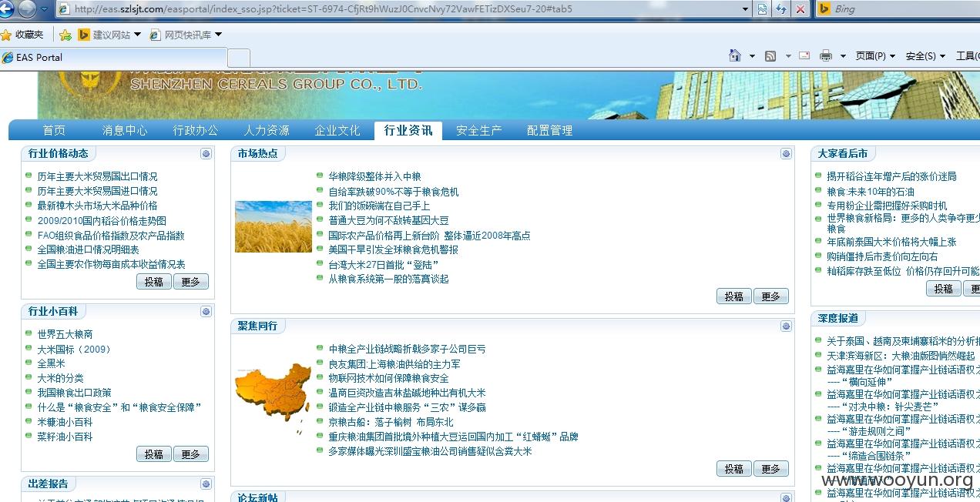Switch to the 配置管理 tab

tap(550, 130)
